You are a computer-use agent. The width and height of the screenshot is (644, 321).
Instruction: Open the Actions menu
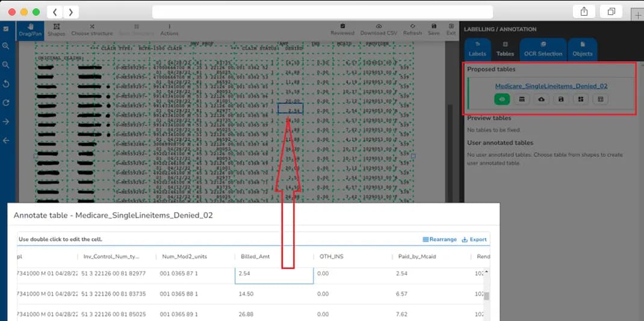(x=169, y=29)
